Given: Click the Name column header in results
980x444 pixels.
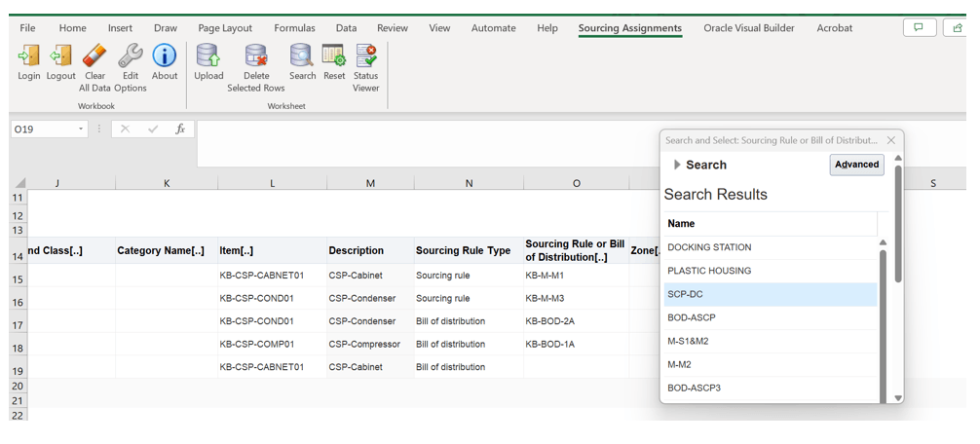Looking at the screenshot, I should (x=771, y=224).
